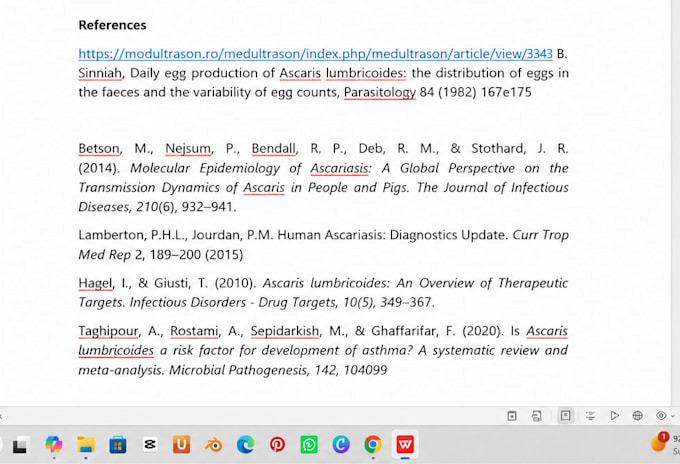Switch to print layout view in status bar
This screenshot has height=464, width=680.
coord(566,416)
